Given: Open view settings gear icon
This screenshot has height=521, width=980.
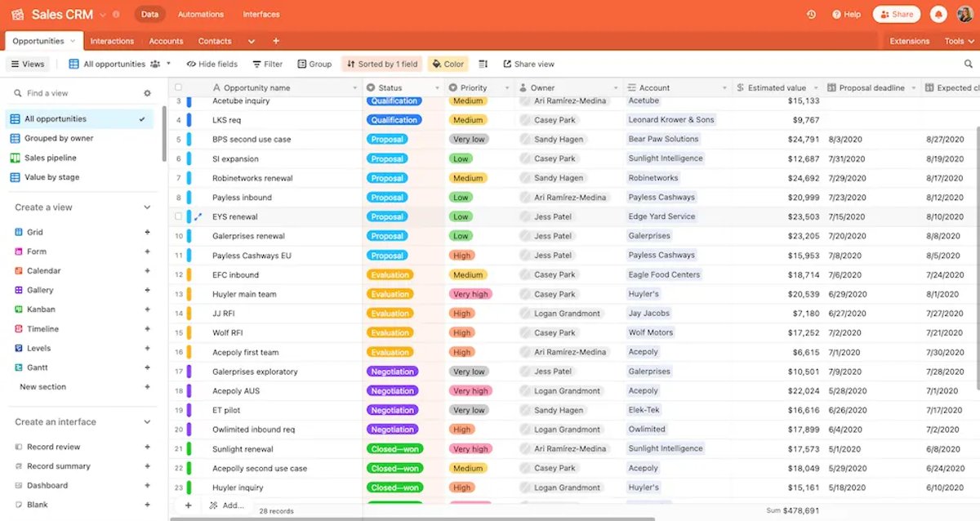Looking at the screenshot, I should coord(147,93).
